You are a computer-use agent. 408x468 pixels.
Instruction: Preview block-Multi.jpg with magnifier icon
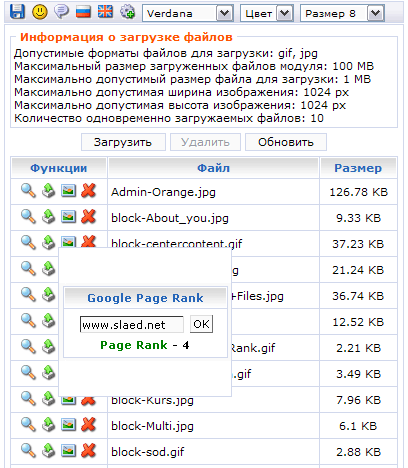(28, 425)
